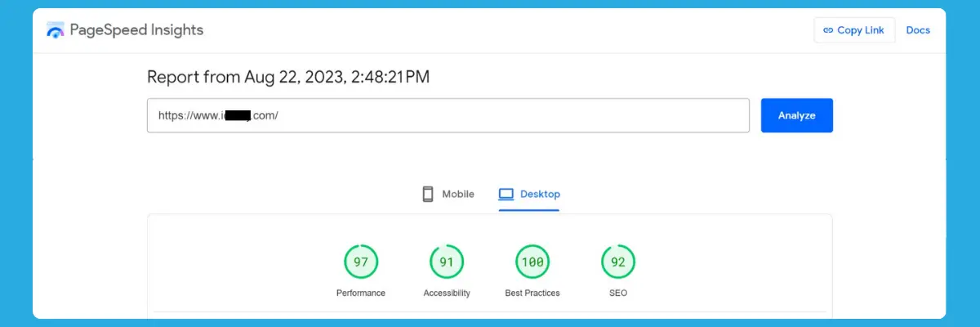Click the Best Practices label

[x=532, y=293]
